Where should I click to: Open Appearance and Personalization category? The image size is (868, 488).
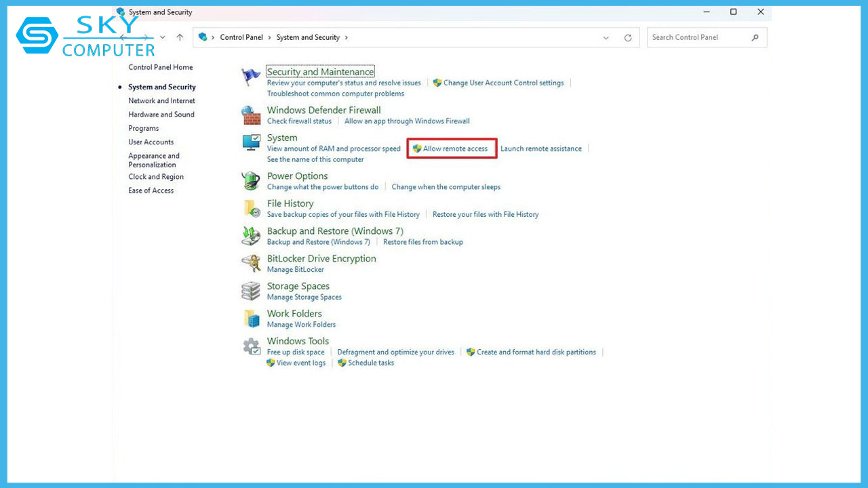click(154, 160)
